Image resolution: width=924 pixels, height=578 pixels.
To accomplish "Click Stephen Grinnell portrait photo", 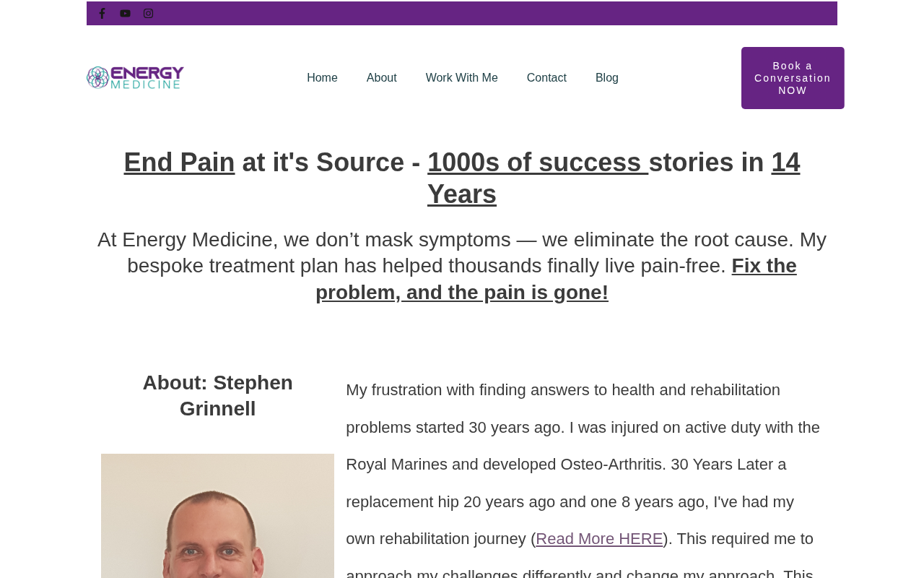I will click(217, 516).
